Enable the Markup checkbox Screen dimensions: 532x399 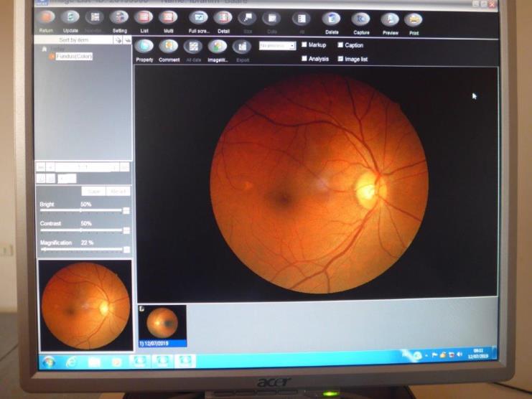(304, 44)
